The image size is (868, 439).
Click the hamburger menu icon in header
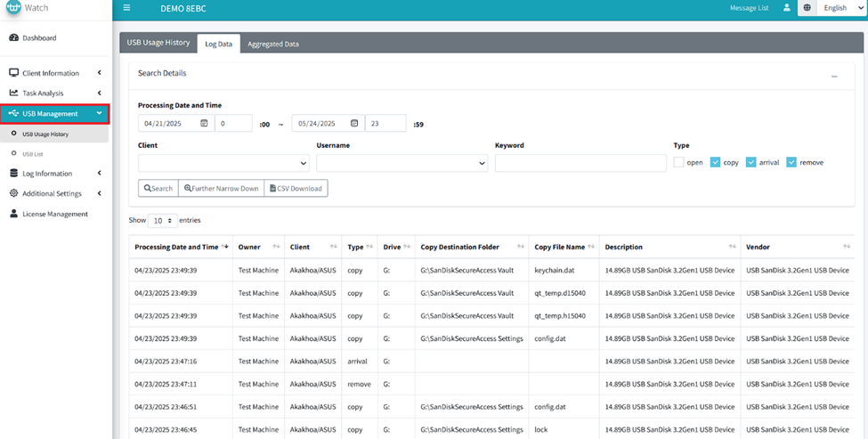[x=127, y=8]
